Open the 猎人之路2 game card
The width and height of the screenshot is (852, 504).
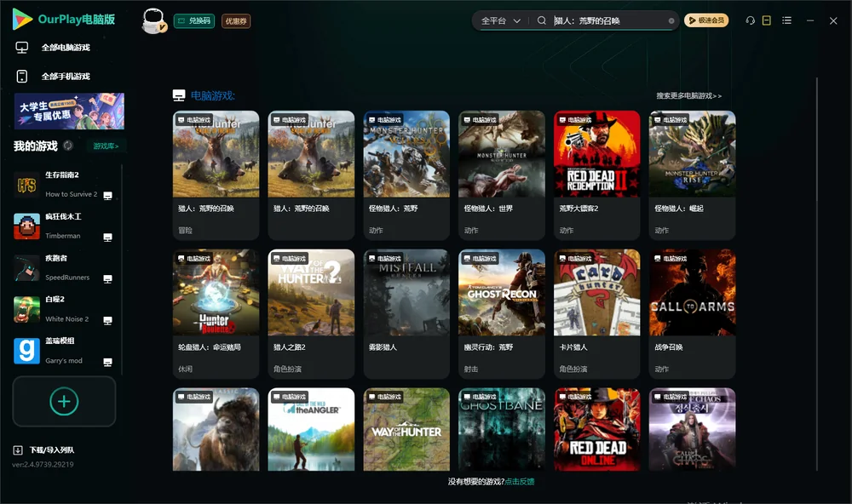(x=311, y=313)
